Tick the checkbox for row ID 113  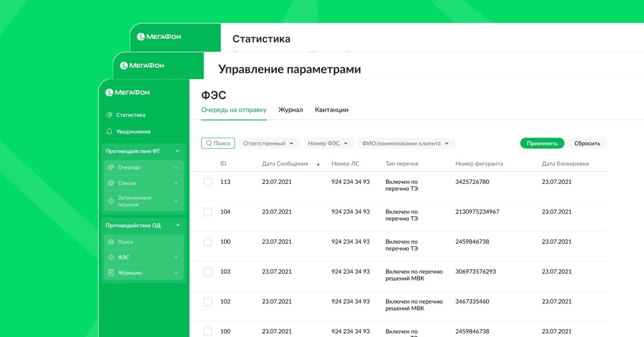click(208, 182)
